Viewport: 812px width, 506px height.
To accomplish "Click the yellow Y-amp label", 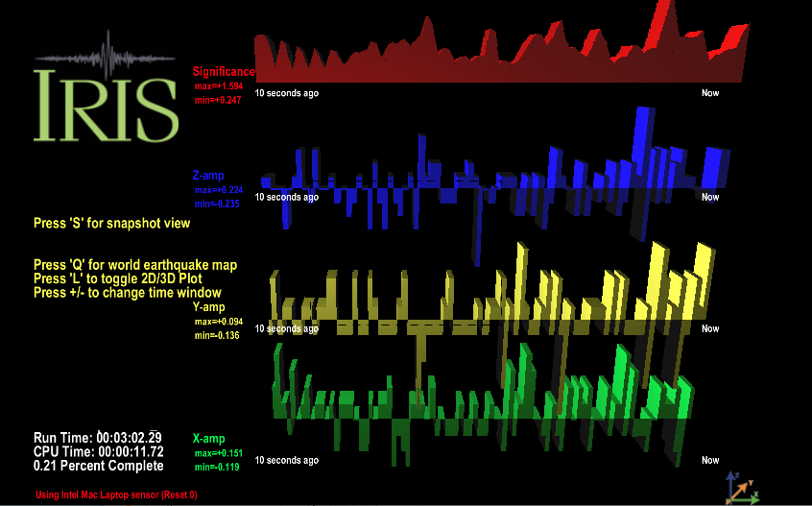I will point(208,306).
